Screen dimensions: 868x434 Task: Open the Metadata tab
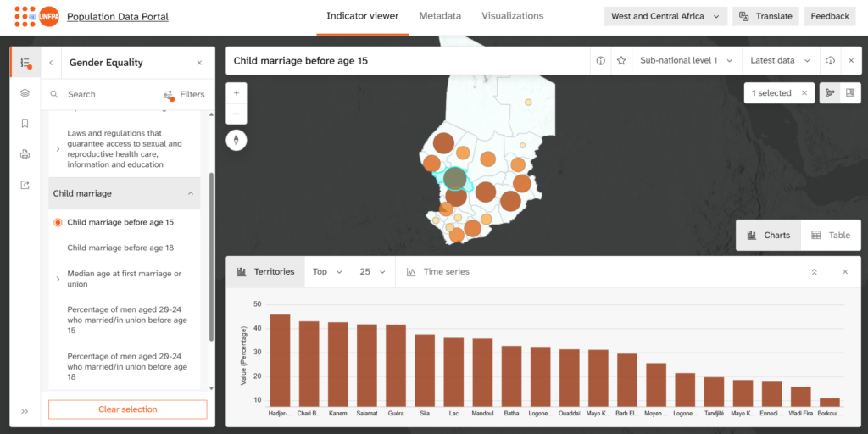(x=440, y=16)
